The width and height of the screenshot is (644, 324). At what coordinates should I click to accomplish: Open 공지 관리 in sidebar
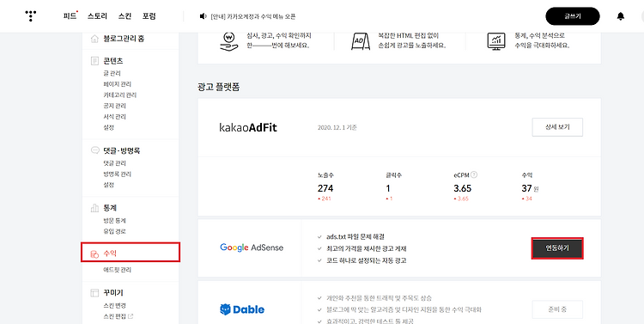pyautogui.click(x=114, y=106)
